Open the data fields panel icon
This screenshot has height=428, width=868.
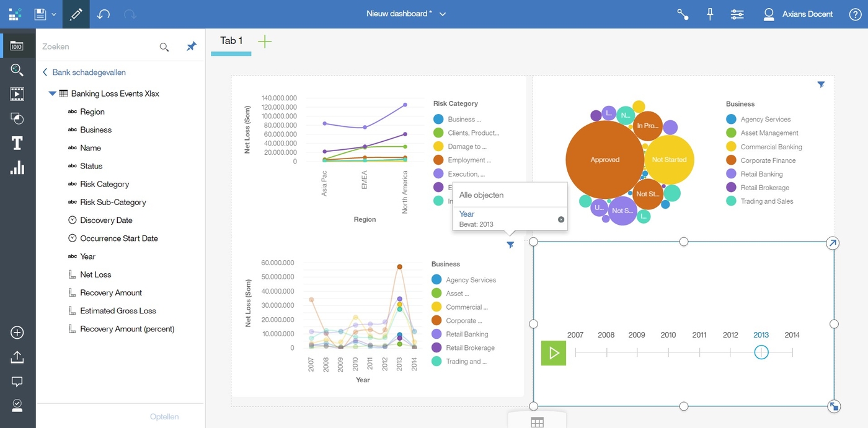pyautogui.click(x=17, y=45)
